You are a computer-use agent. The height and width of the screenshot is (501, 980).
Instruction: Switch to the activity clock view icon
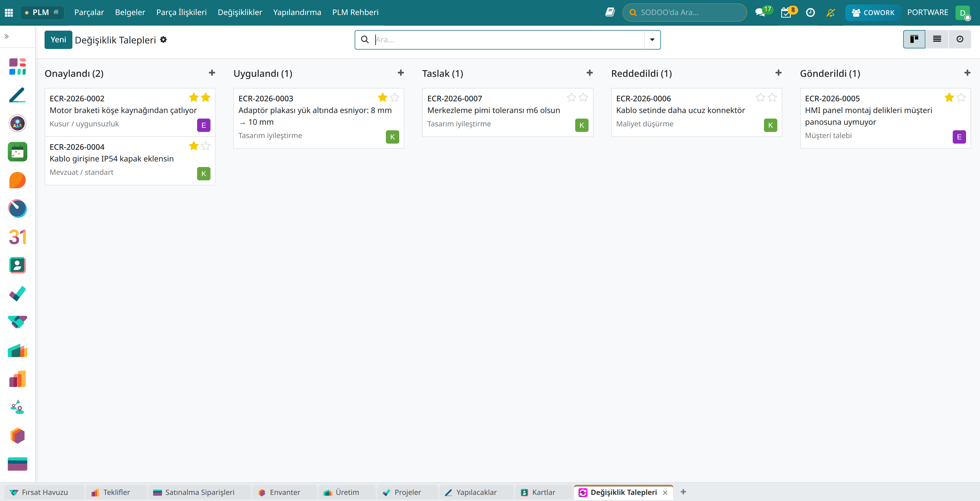click(960, 39)
